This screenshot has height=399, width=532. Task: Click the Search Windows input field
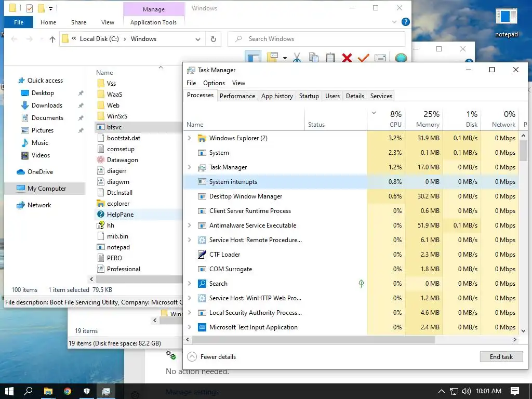point(316,39)
